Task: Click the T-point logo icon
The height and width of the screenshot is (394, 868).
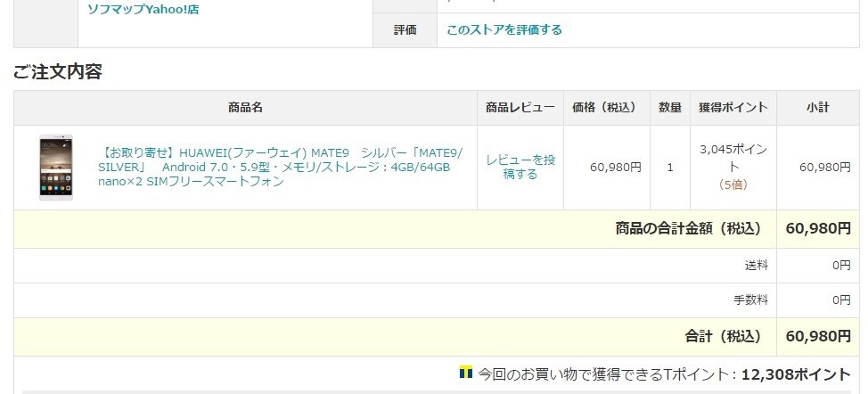Action: tap(466, 372)
